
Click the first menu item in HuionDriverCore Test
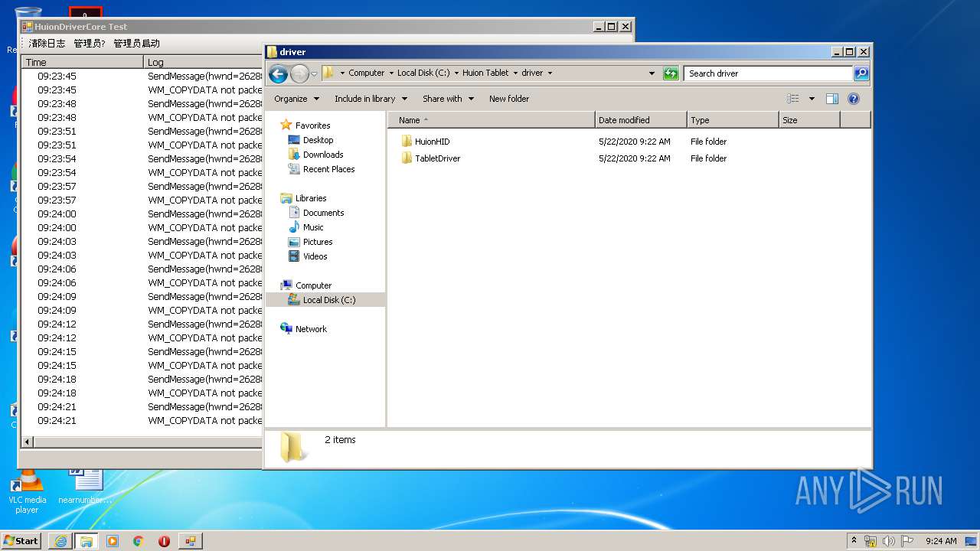coord(47,44)
